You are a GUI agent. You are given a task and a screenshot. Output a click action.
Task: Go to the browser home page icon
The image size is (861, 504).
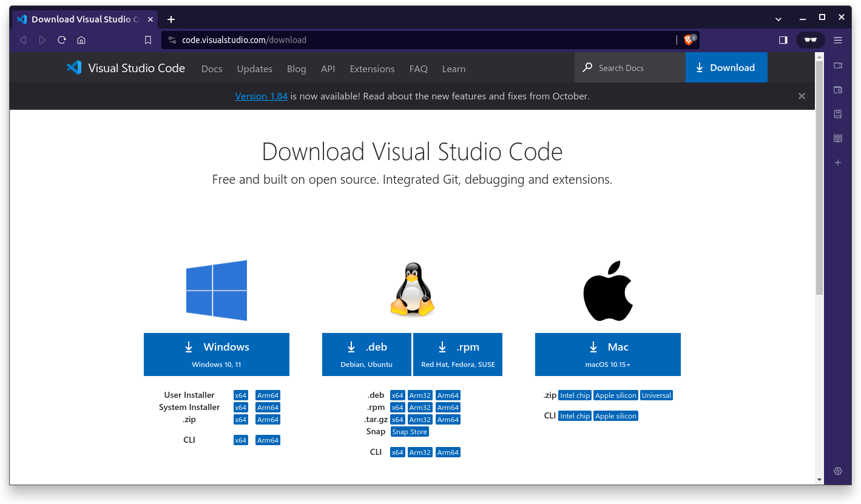[81, 40]
